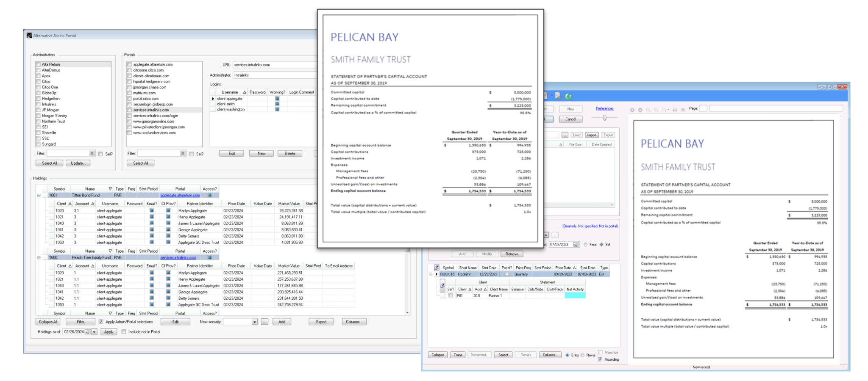Screen dimensions: 868x381
Task: Click the Price Freq column header
Action: [523, 268]
